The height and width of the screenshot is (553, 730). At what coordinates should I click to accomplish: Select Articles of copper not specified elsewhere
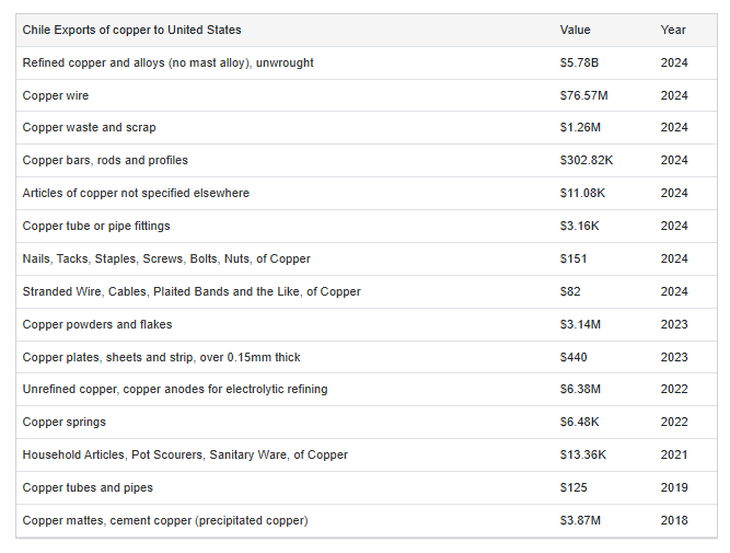pos(136,193)
